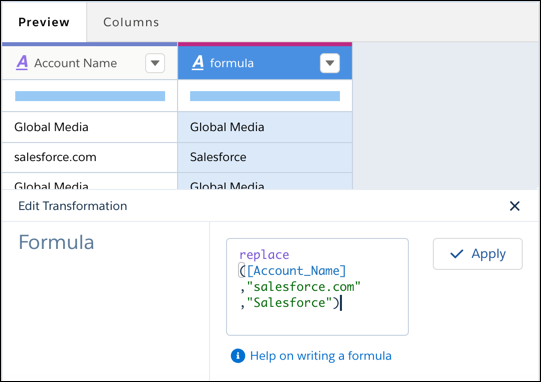Click the "salesforce.com" string in the formula
Image resolution: width=541 pixels, height=382 pixels.
[x=304, y=287]
